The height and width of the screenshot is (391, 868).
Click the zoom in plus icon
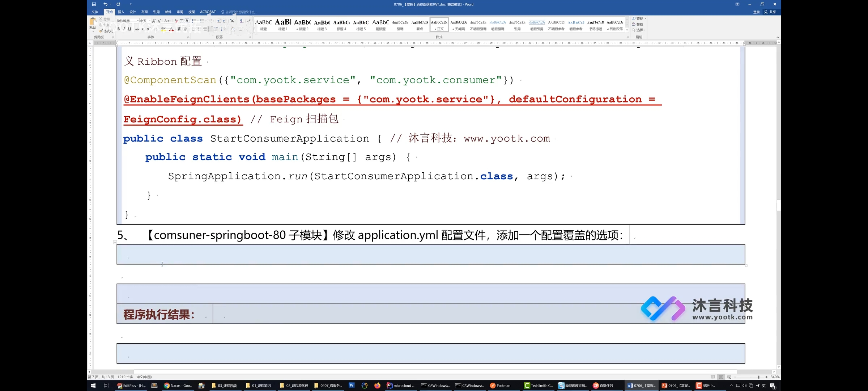coord(766,377)
